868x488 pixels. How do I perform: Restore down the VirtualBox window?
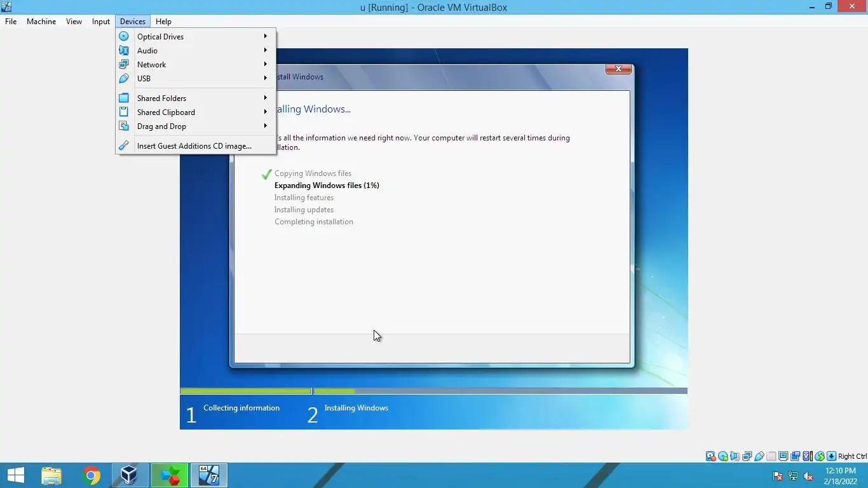[x=828, y=6]
